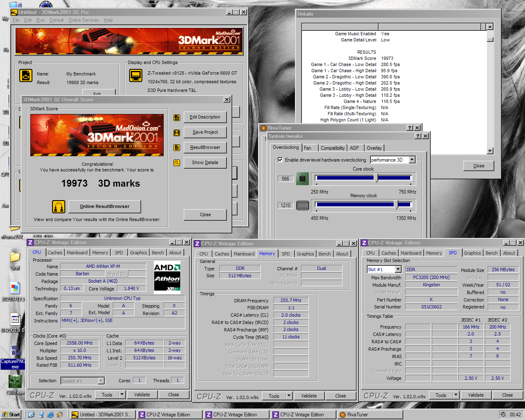Open Bench tab in Memory CPU-Z window
525x420 pixels.
(324, 254)
